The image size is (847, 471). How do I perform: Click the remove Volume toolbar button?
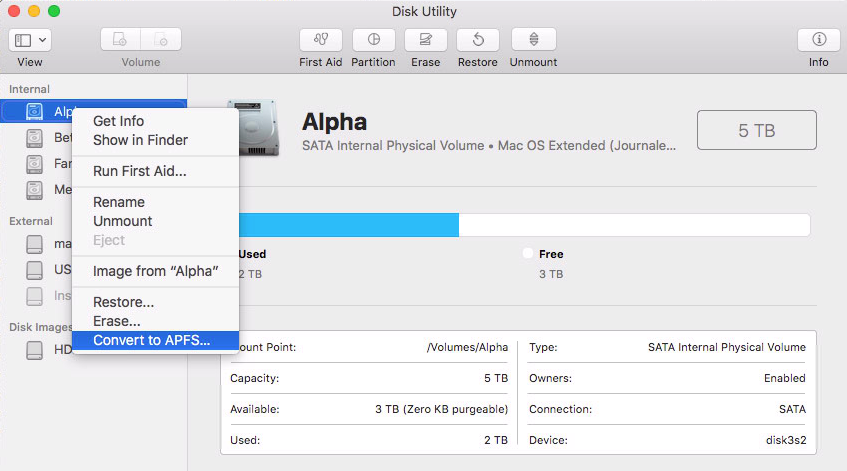tap(161, 39)
